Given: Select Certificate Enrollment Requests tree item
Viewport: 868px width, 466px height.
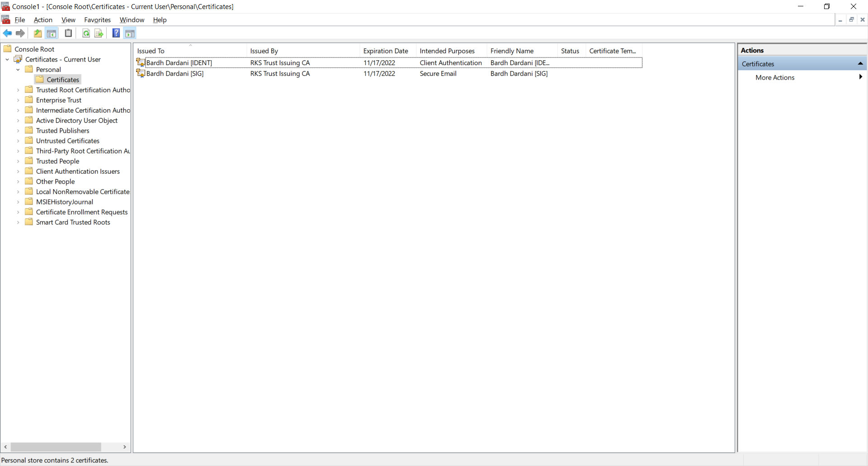Looking at the screenshot, I should coord(82,212).
